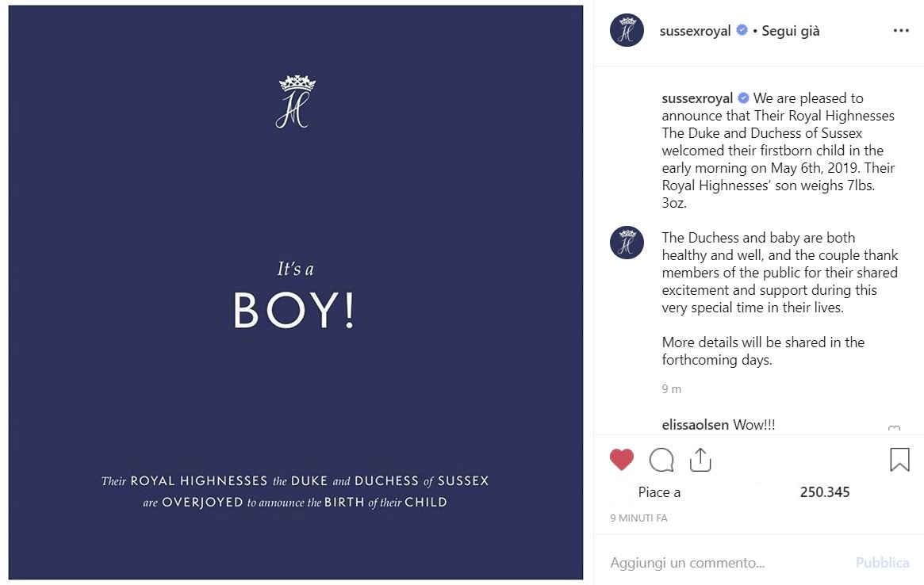Open sussexroyal profile from header username

point(695,32)
